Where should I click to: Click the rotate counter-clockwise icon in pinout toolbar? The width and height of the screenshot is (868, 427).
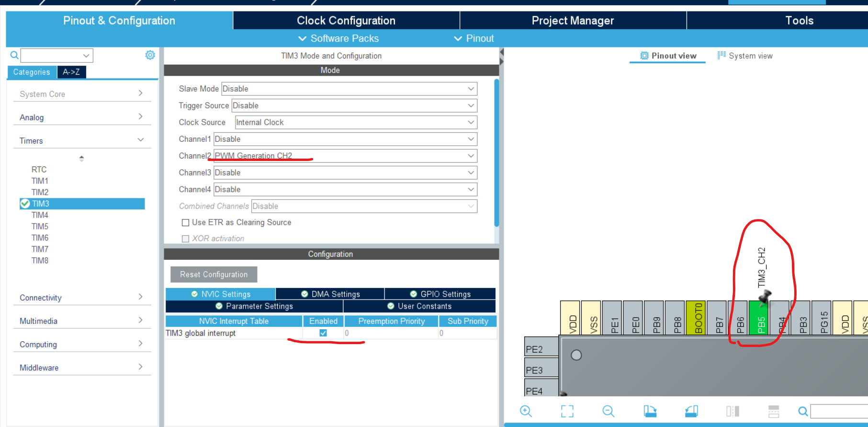coord(691,411)
